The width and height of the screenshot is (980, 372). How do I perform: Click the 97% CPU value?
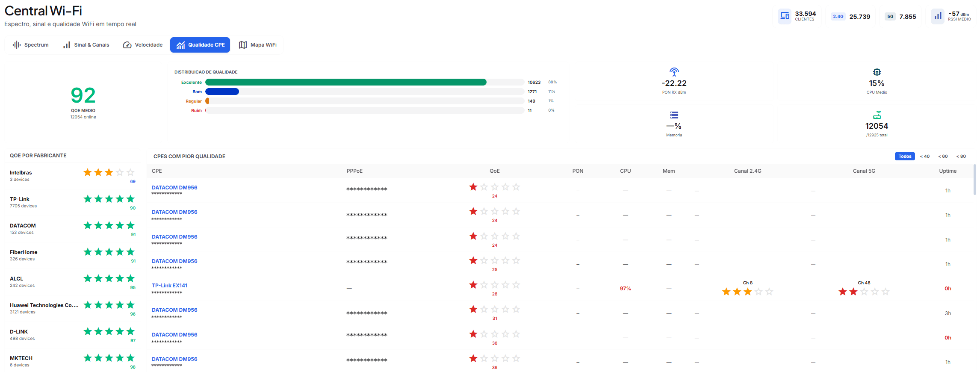pos(626,289)
